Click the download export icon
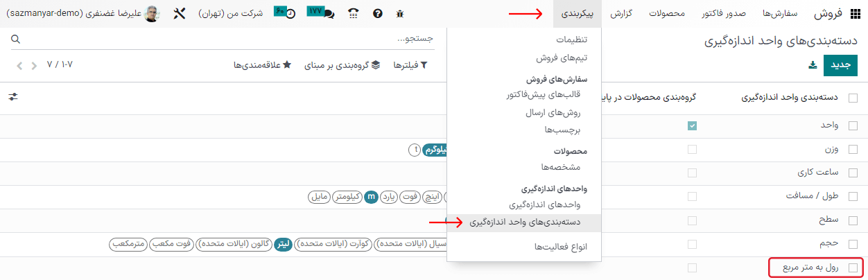 (812, 65)
